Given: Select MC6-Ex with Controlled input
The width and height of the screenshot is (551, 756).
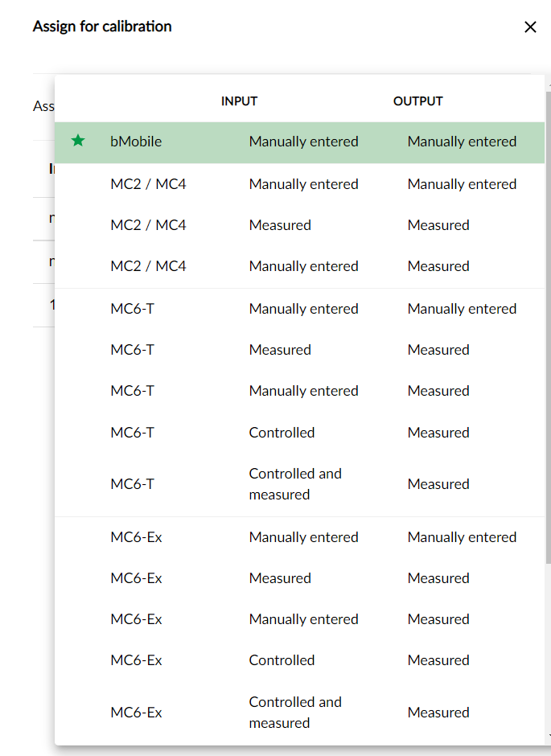Looking at the screenshot, I should 299,660.
